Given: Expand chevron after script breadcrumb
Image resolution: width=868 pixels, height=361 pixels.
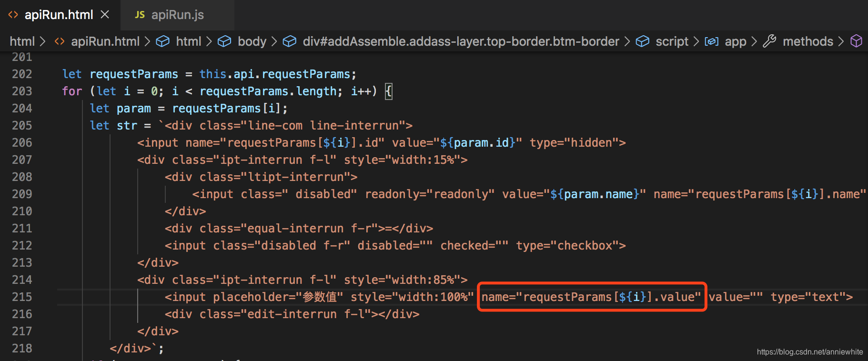Looking at the screenshot, I should click(696, 41).
